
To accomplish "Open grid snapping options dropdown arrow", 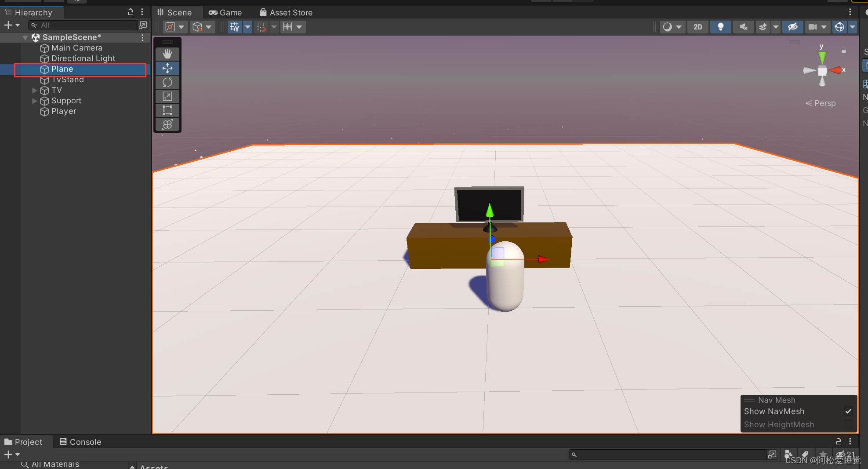I will [x=274, y=27].
